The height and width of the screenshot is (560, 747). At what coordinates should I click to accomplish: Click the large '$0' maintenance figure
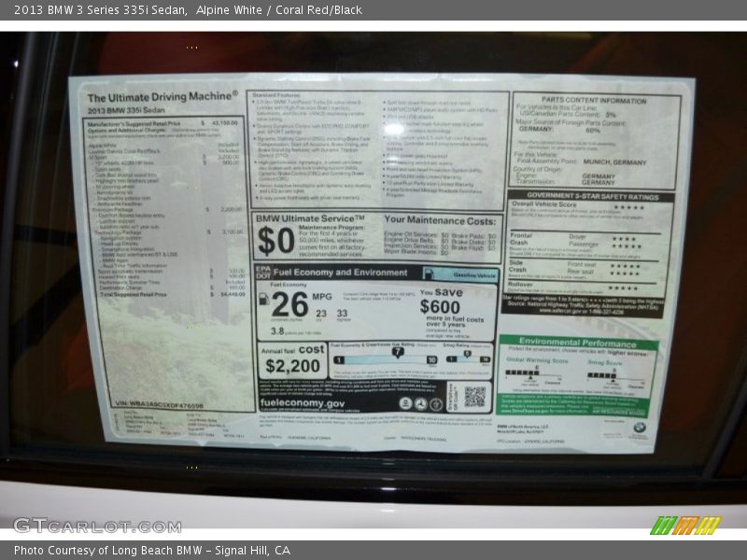coord(275,240)
